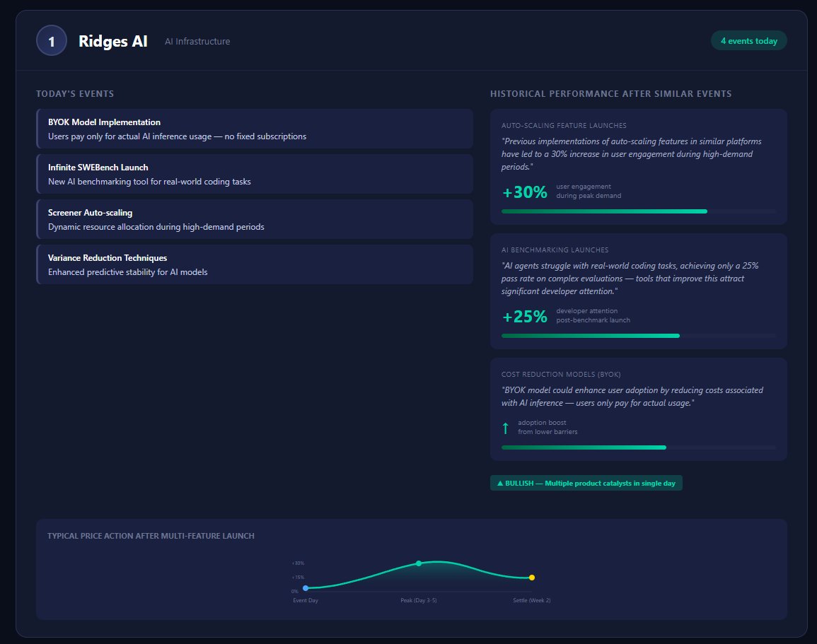This screenshot has height=644, width=817.
Task: Click the Ridges AI company title
Action: pos(113,41)
